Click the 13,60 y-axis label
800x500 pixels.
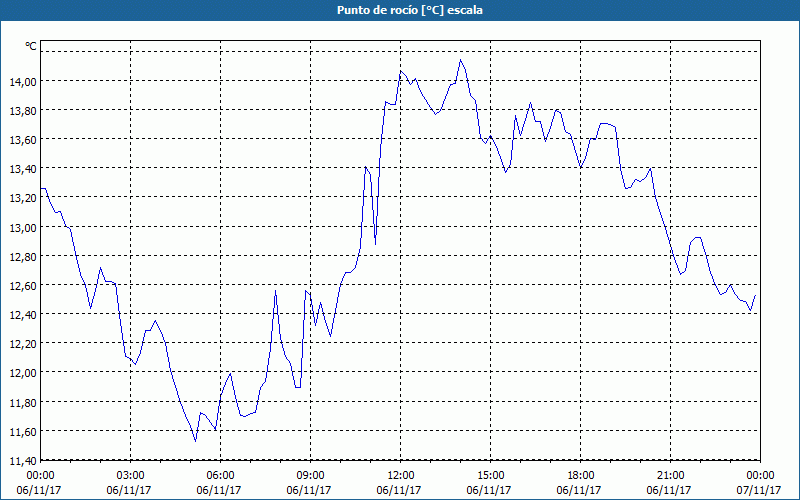tap(23, 140)
